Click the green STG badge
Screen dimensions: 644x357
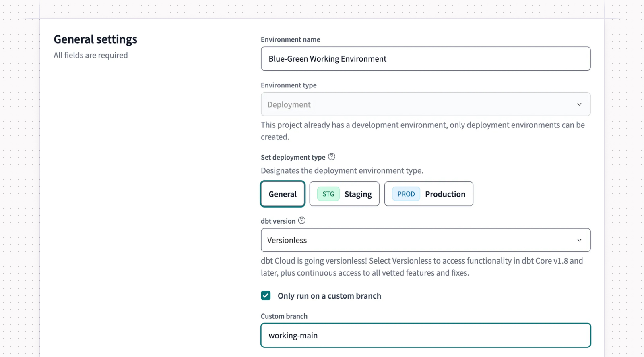tap(328, 194)
